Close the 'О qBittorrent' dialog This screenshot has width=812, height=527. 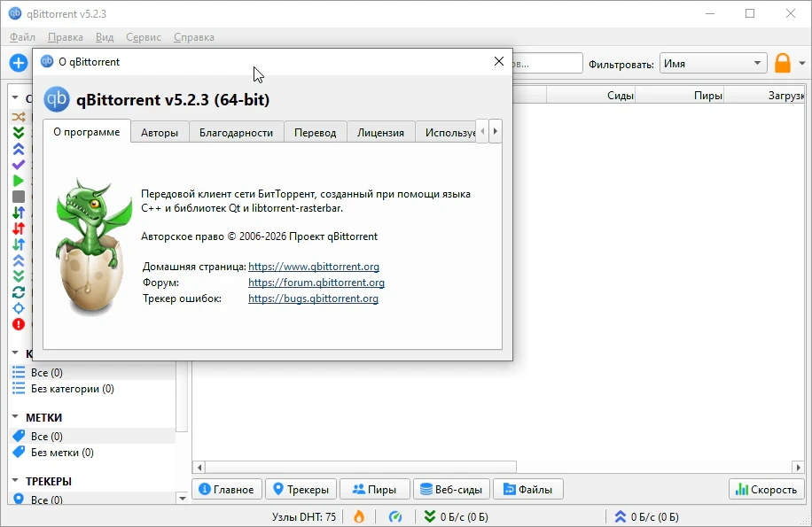click(499, 61)
